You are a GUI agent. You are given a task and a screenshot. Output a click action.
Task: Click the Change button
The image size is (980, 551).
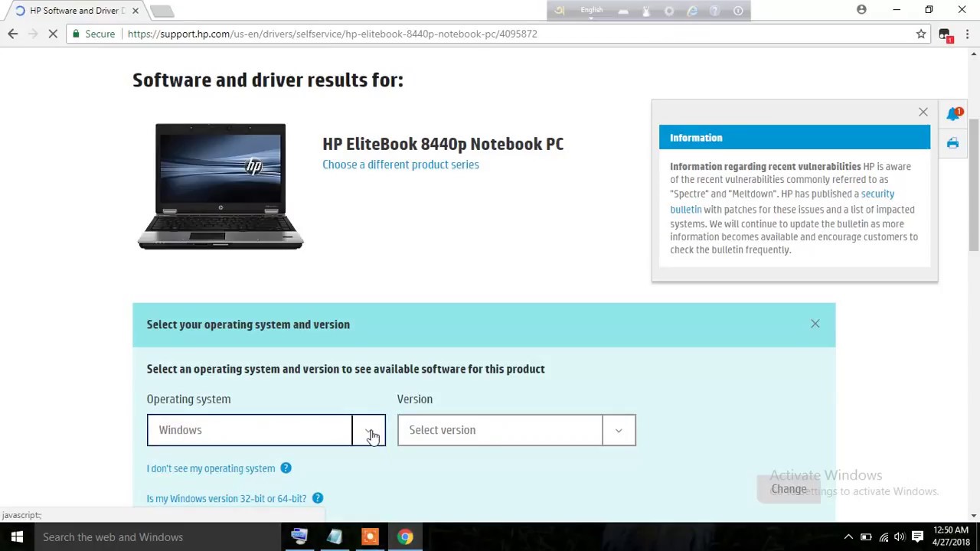pyautogui.click(x=789, y=489)
